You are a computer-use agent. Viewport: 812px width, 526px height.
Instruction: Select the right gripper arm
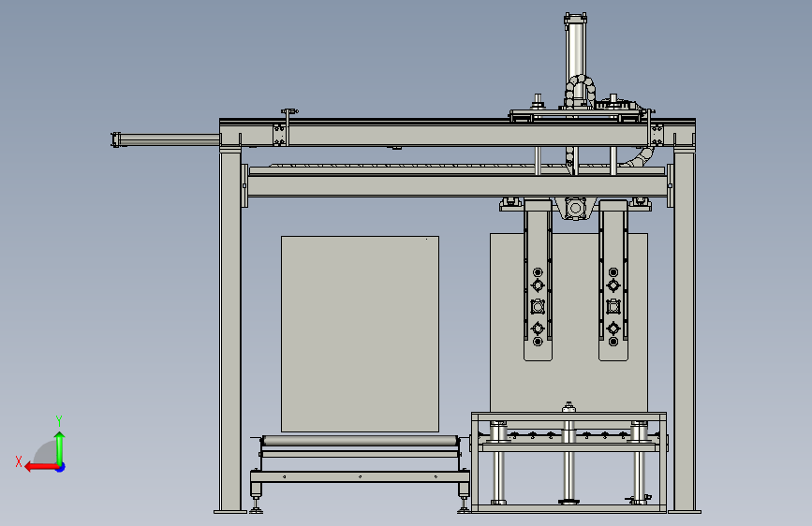613,280
